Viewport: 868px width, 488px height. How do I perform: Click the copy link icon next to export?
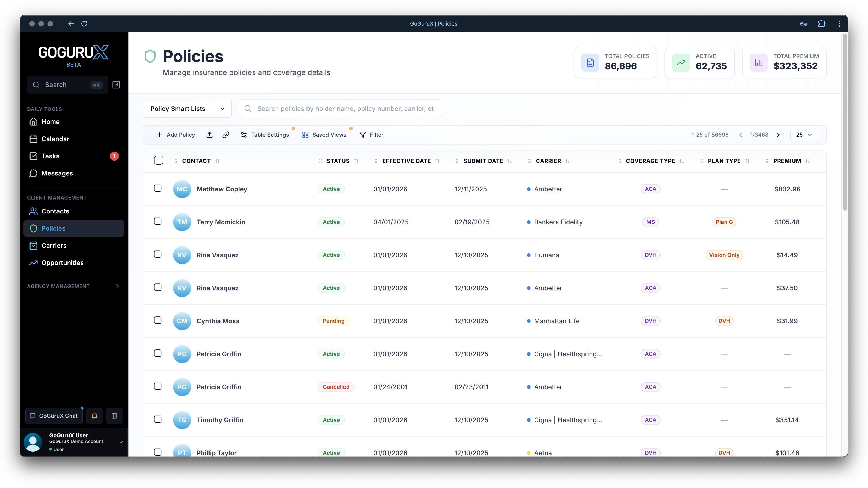226,135
